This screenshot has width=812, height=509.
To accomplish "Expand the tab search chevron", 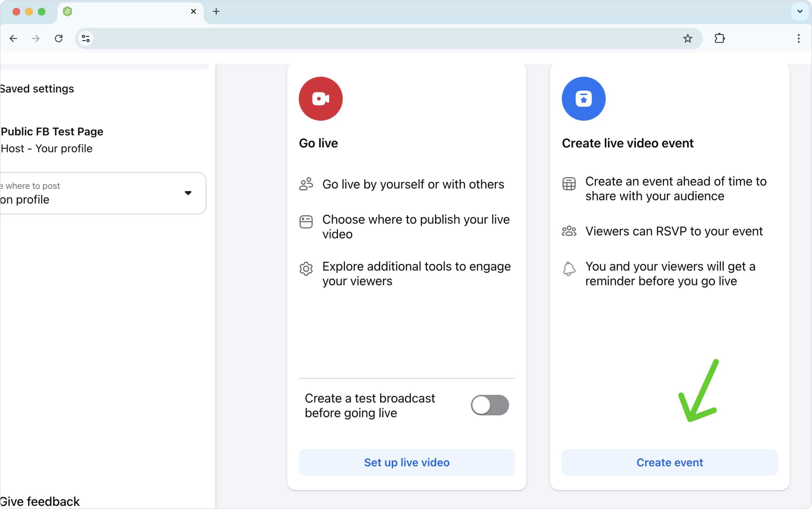I will (x=800, y=11).
